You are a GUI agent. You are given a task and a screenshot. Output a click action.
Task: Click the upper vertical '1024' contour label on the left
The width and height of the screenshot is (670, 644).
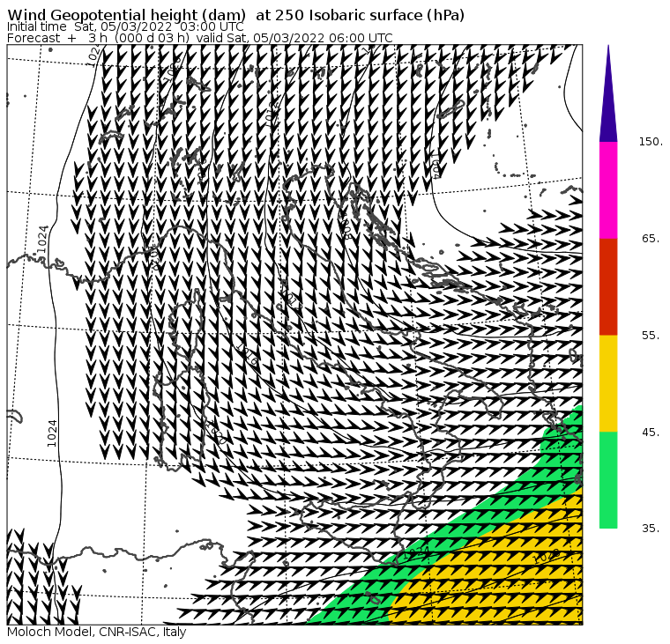tap(42, 239)
